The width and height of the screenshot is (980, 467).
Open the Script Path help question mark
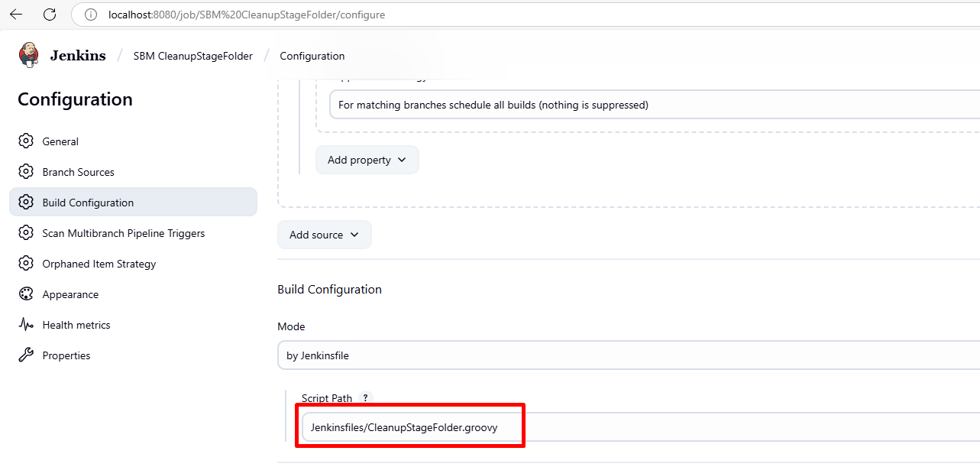coord(365,398)
